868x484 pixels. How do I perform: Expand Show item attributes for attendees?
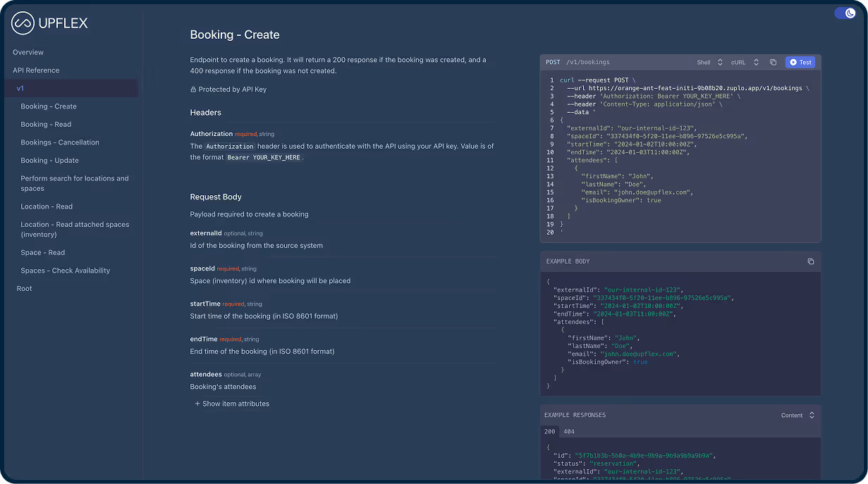coord(232,403)
